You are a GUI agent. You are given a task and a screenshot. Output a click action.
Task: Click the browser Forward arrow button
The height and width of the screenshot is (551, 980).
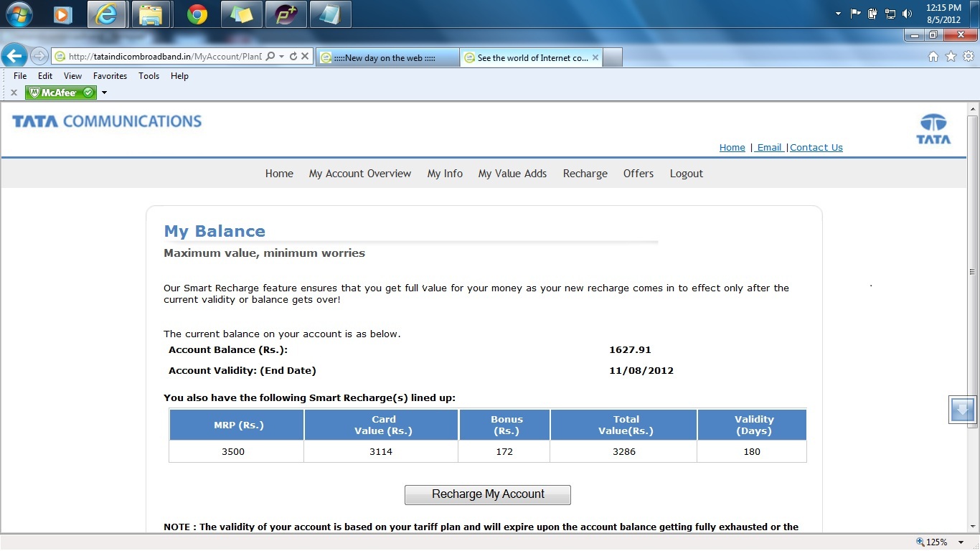[x=39, y=56]
